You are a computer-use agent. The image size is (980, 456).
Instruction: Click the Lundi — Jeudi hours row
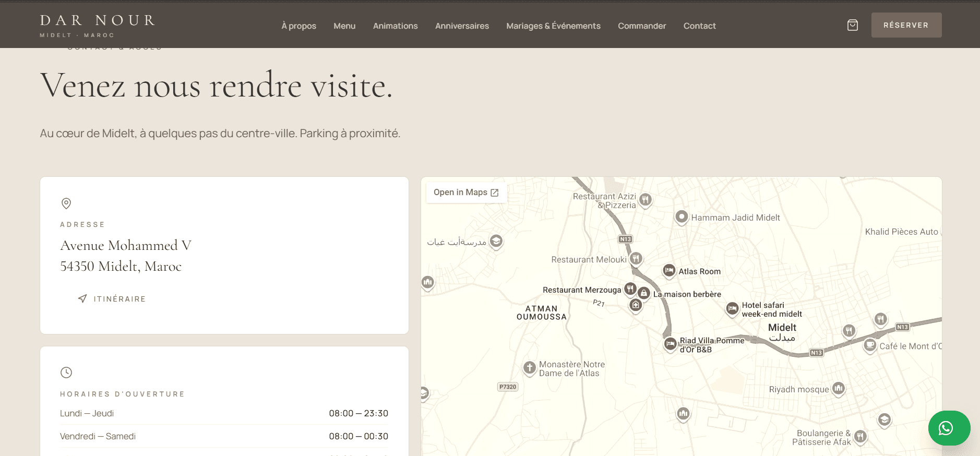pos(224,413)
